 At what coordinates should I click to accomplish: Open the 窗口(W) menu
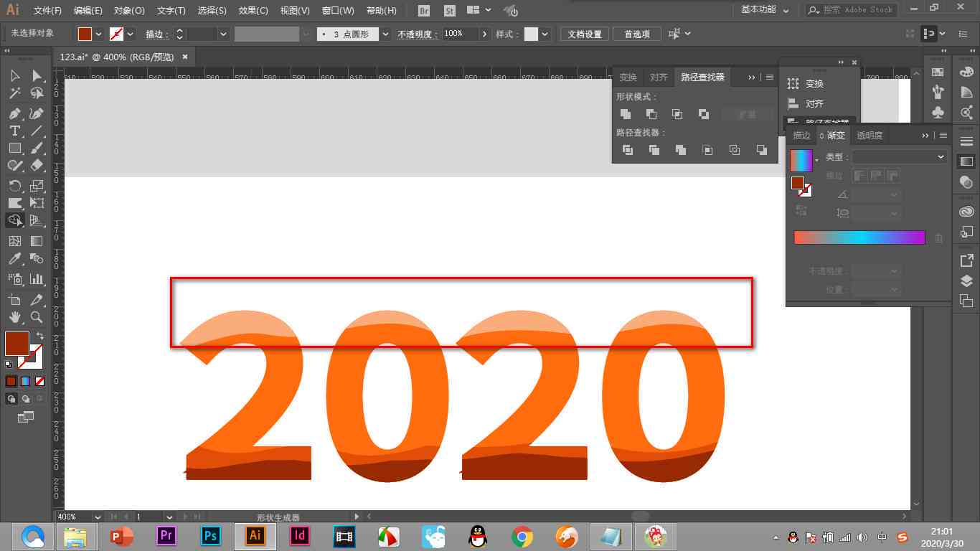[x=338, y=11]
